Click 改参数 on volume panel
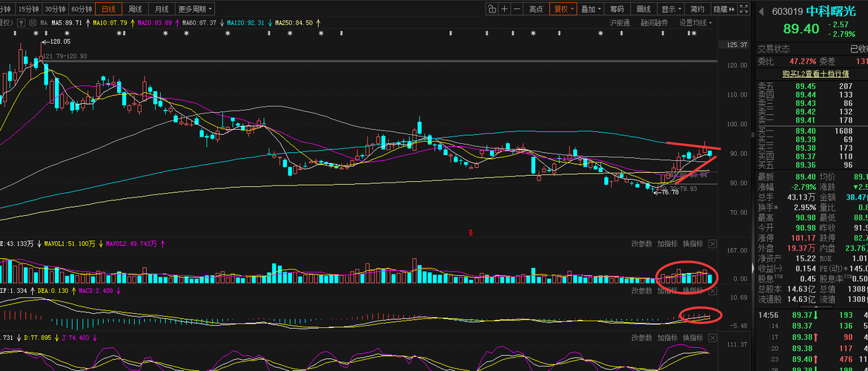This screenshot has height=371, width=868. click(x=642, y=243)
